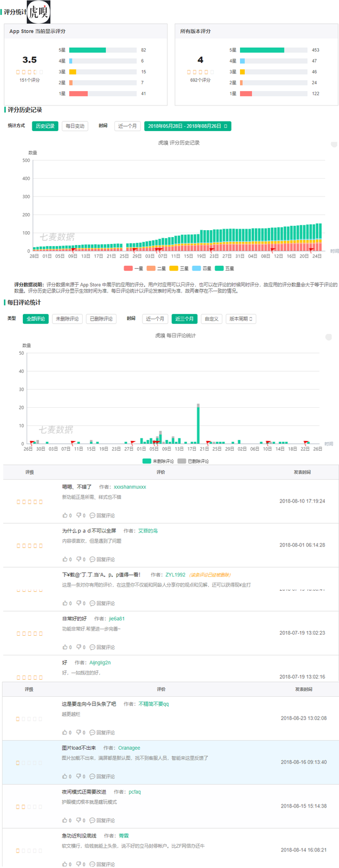Image resolution: width=339 pixels, height=868 pixels.
Task: Like the 为什么pad不可以全屏 review
Action: 67,559
